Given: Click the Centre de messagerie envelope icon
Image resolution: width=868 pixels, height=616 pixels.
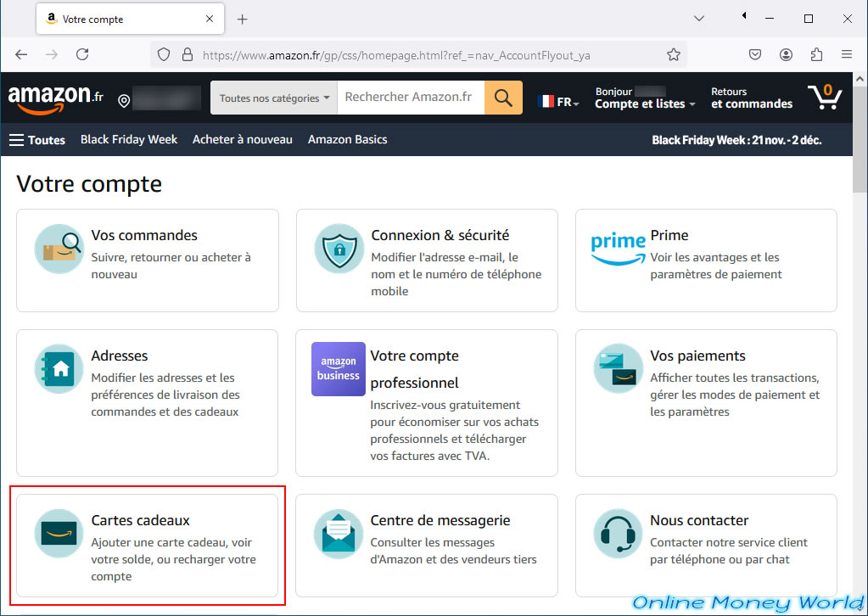Looking at the screenshot, I should [339, 534].
